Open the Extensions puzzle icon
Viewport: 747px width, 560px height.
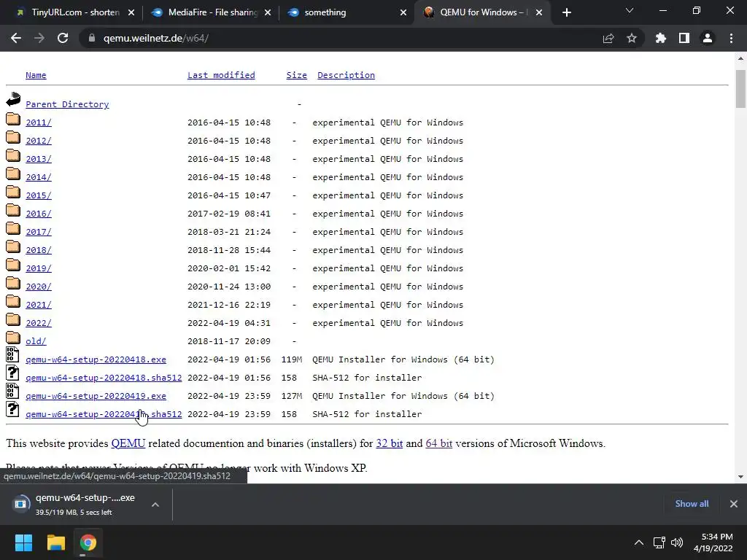tap(661, 38)
